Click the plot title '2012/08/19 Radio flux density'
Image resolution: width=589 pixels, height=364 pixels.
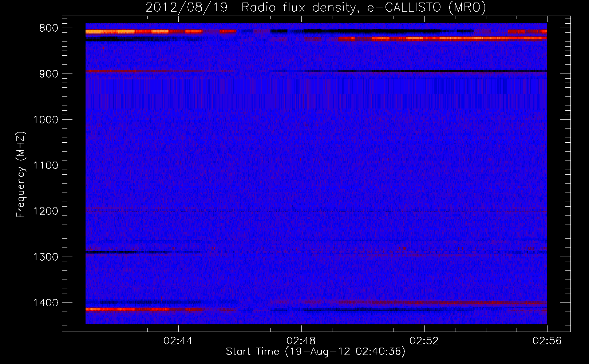click(316, 8)
